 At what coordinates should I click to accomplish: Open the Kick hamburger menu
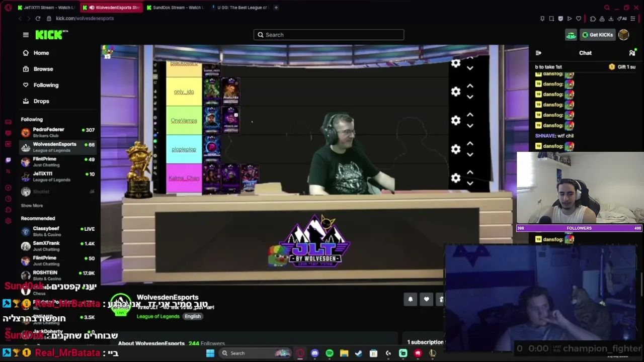[x=26, y=35]
